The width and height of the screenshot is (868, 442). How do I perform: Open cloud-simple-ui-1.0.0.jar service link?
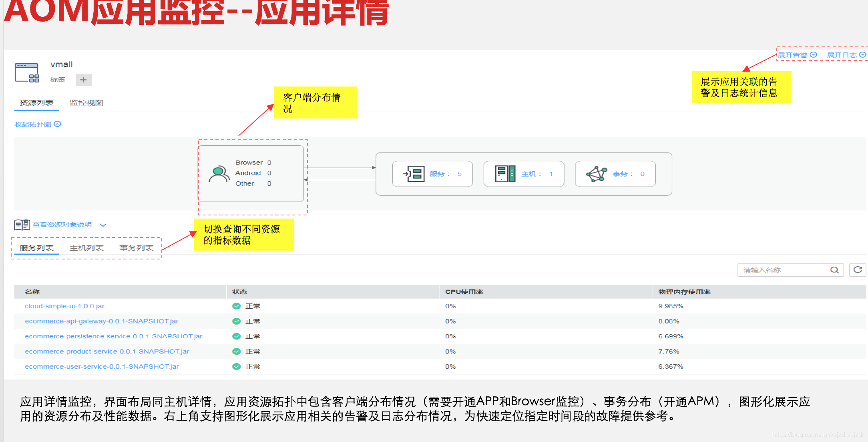pyautogui.click(x=64, y=306)
